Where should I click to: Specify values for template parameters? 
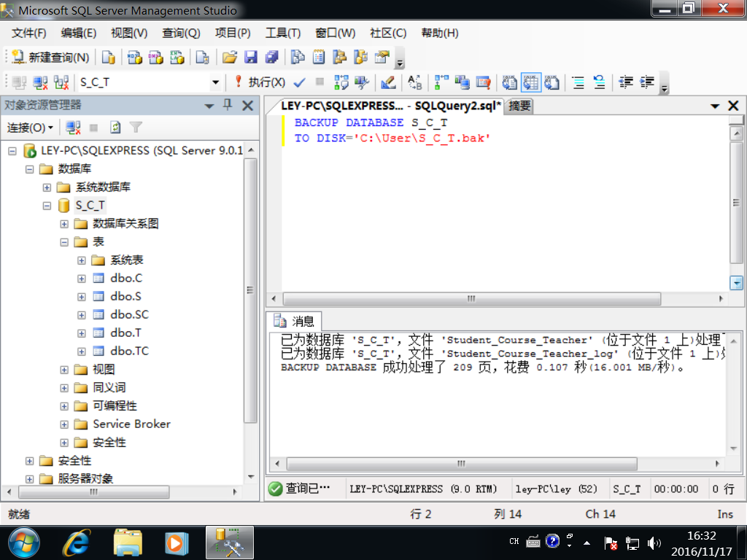coord(415,82)
